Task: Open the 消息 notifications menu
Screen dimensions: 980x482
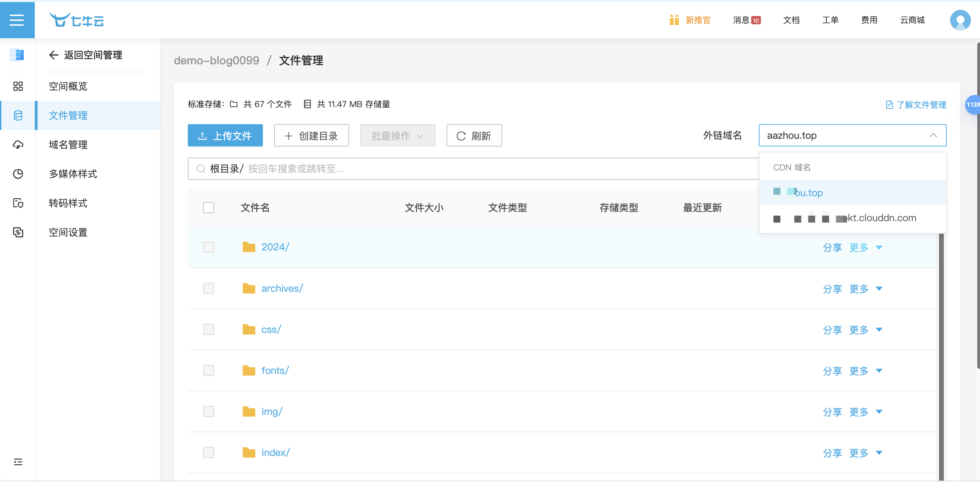Action: pos(746,20)
